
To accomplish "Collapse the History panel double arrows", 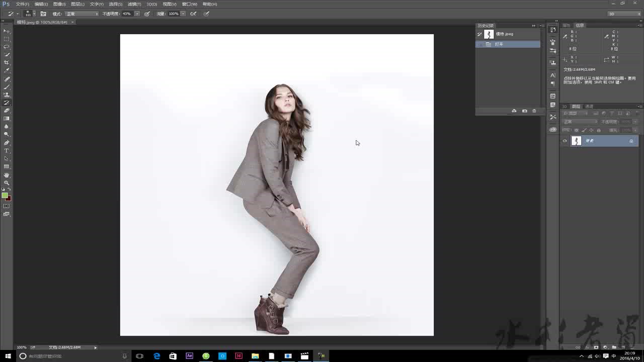I will click(x=534, y=26).
